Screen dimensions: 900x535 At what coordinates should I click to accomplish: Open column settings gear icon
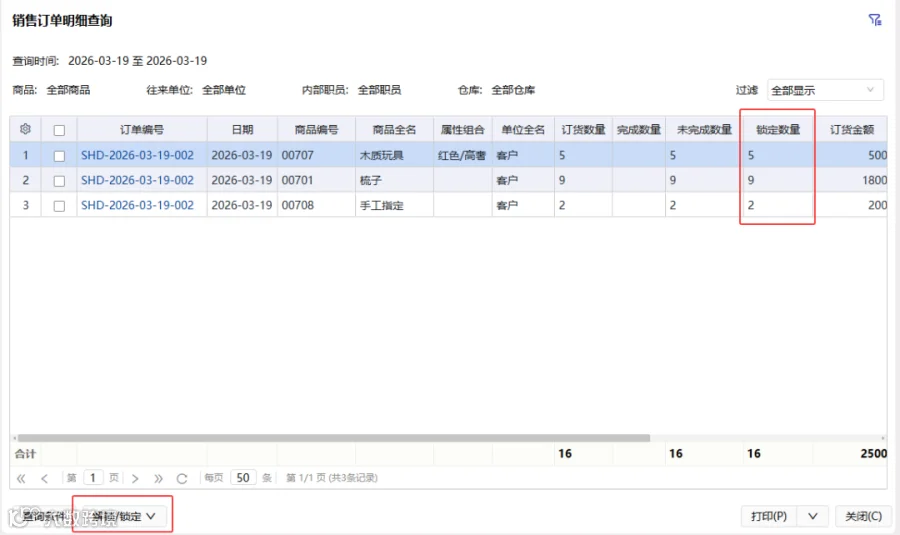point(25,129)
